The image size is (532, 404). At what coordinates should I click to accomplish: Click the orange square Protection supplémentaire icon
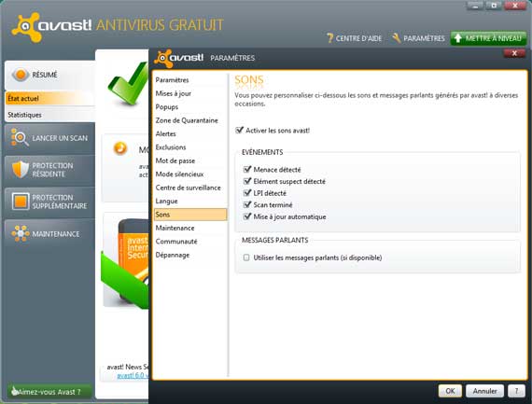21,202
